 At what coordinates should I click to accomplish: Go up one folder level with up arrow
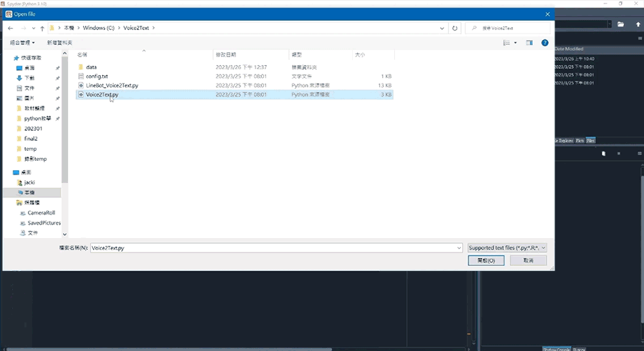pyautogui.click(x=43, y=28)
